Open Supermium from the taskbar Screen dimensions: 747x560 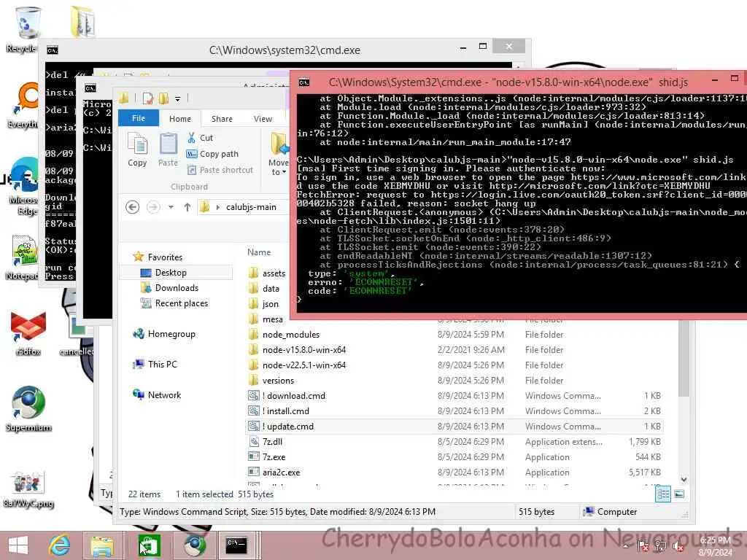[194, 545]
